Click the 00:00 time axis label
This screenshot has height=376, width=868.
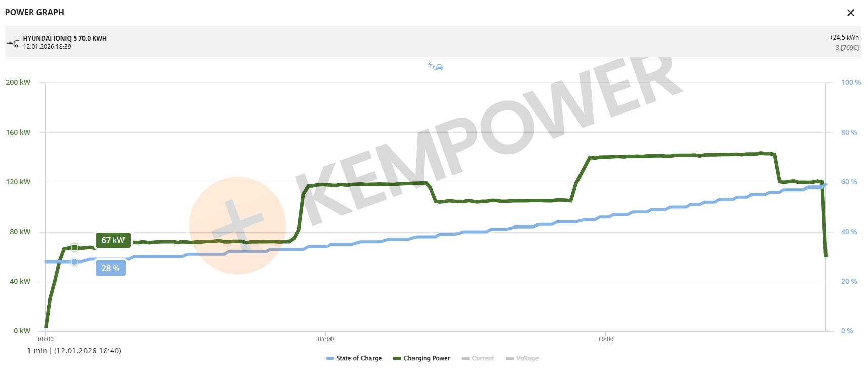click(46, 339)
